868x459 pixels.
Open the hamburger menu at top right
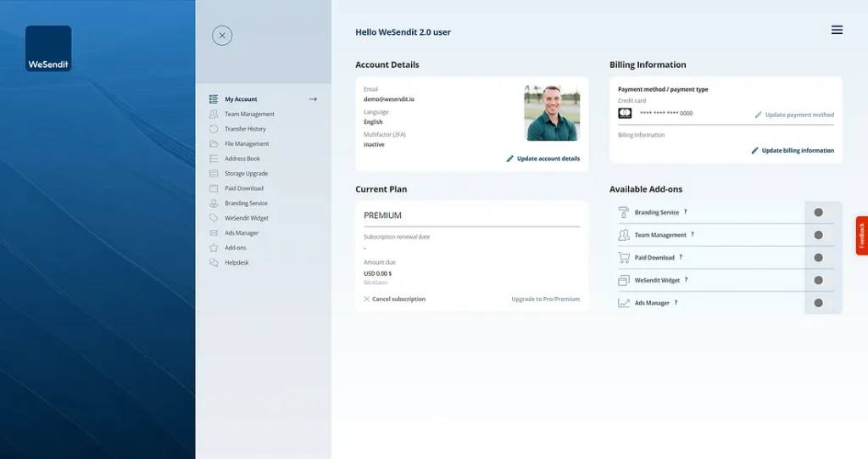coord(837,30)
